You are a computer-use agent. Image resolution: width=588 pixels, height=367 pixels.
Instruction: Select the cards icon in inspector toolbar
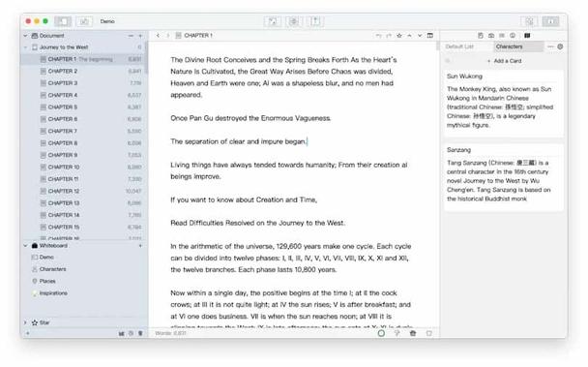pyautogui.click(x=527, y=36)
